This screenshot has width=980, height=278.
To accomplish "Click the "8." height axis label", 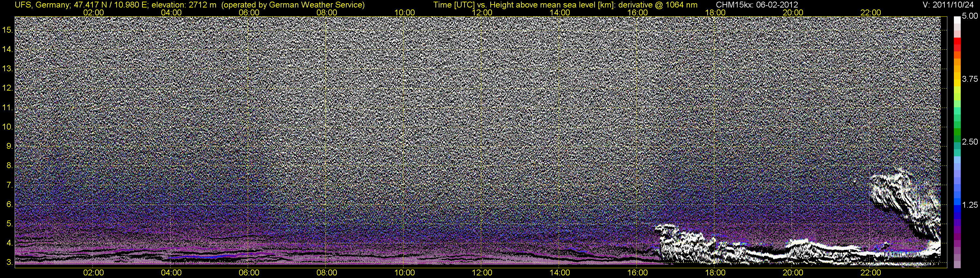I will pos(9,166).
